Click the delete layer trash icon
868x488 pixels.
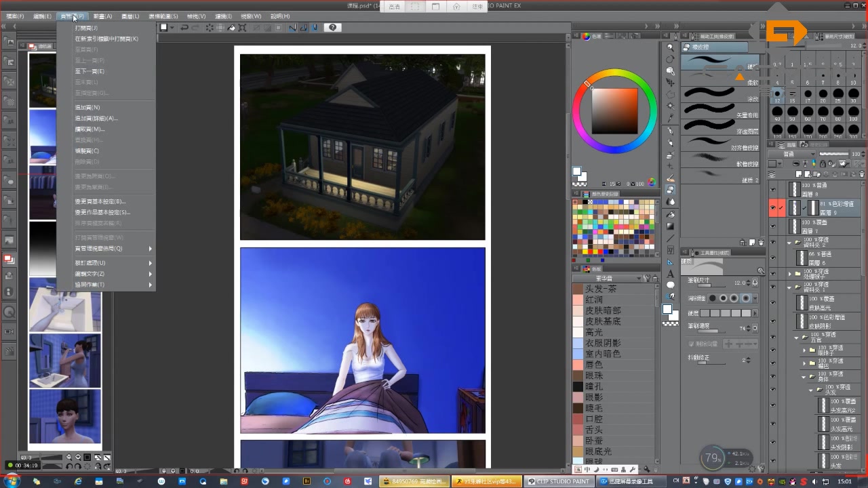click(862, 174)
